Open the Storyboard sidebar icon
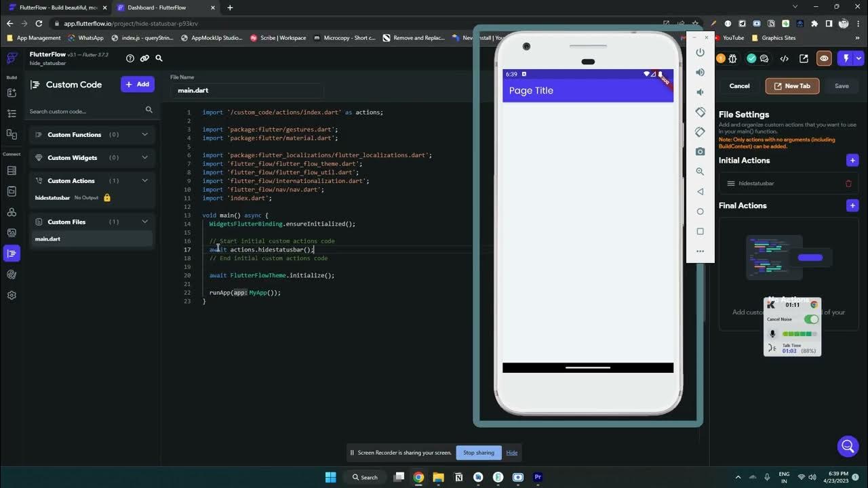 pos(12,134)
